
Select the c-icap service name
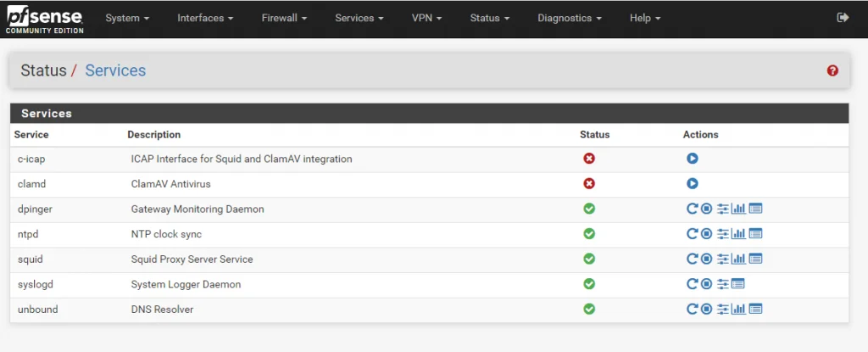(31, 159)
